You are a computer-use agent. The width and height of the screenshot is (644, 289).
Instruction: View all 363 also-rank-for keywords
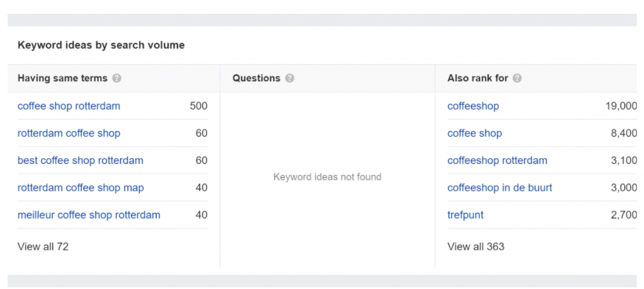point(475,247)
